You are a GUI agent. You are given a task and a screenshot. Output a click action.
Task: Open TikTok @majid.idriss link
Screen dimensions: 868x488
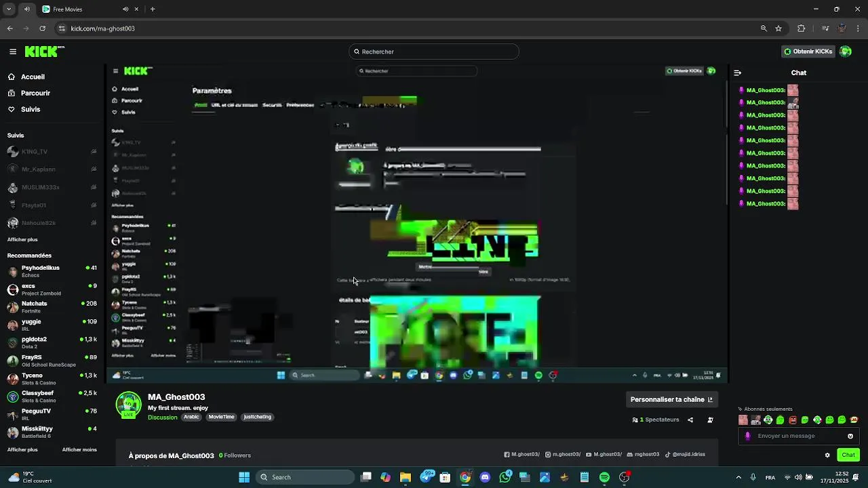[x=685, y=454]
